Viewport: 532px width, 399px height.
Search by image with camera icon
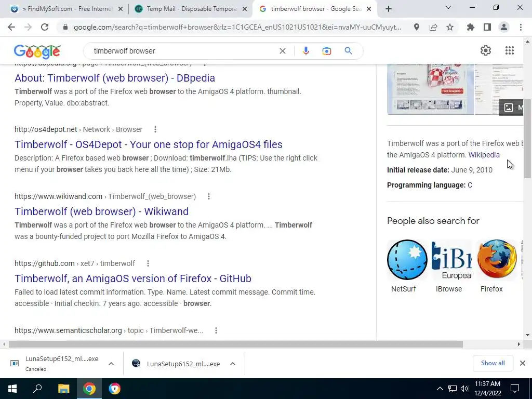coord(326,51)
